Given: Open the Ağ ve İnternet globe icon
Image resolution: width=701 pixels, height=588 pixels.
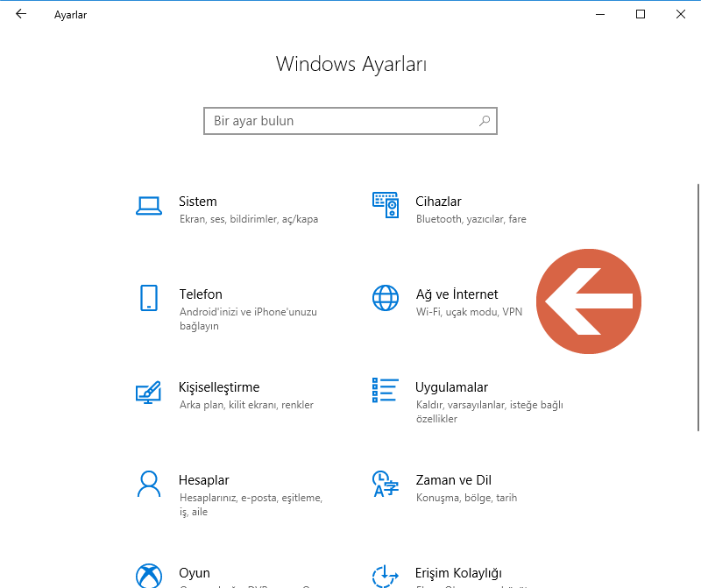Looking at the screenshot, I should [x=386, y=298].
